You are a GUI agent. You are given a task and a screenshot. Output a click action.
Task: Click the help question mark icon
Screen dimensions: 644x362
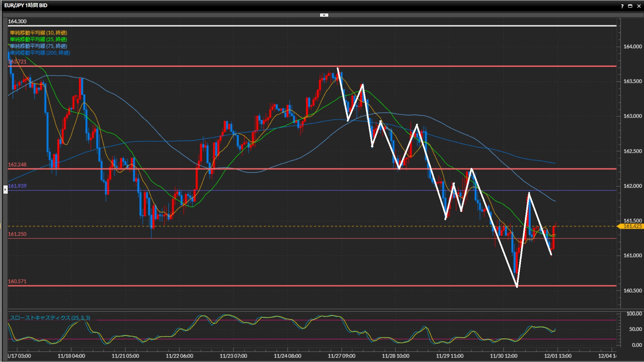(622, 6)
